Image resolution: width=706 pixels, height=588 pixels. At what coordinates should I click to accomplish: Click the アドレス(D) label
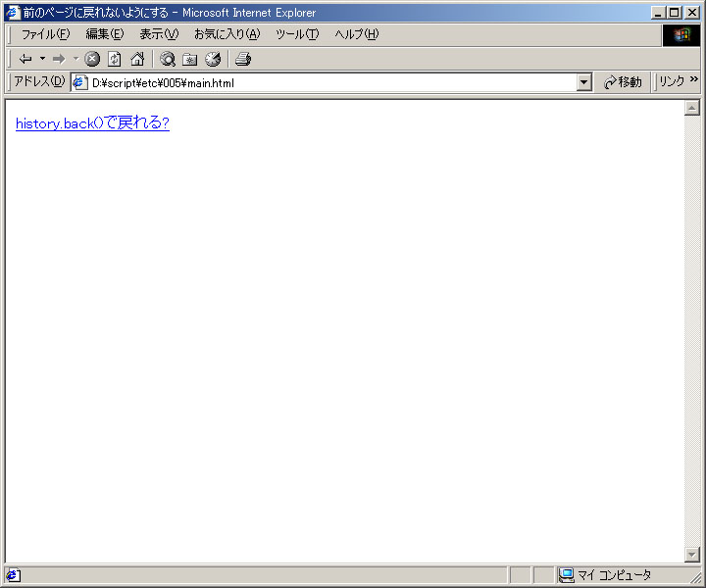[39, 81]
